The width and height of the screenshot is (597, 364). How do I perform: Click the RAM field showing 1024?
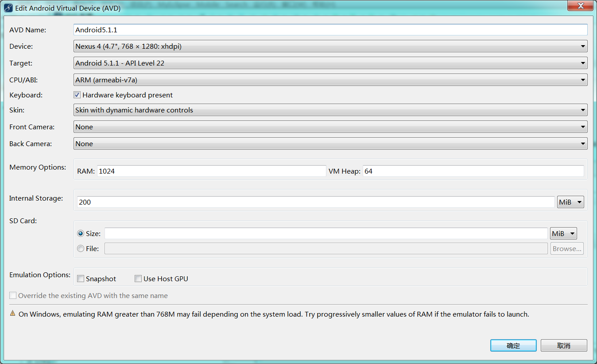click(212, 171)
